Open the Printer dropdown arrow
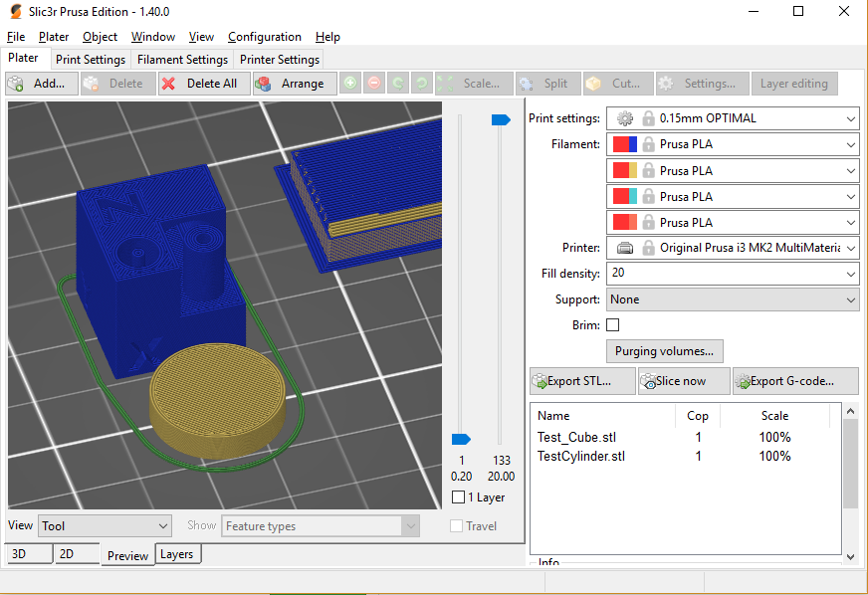Image resolution: width=868 pixels, height=595 pixels. [x=851, y=248]
